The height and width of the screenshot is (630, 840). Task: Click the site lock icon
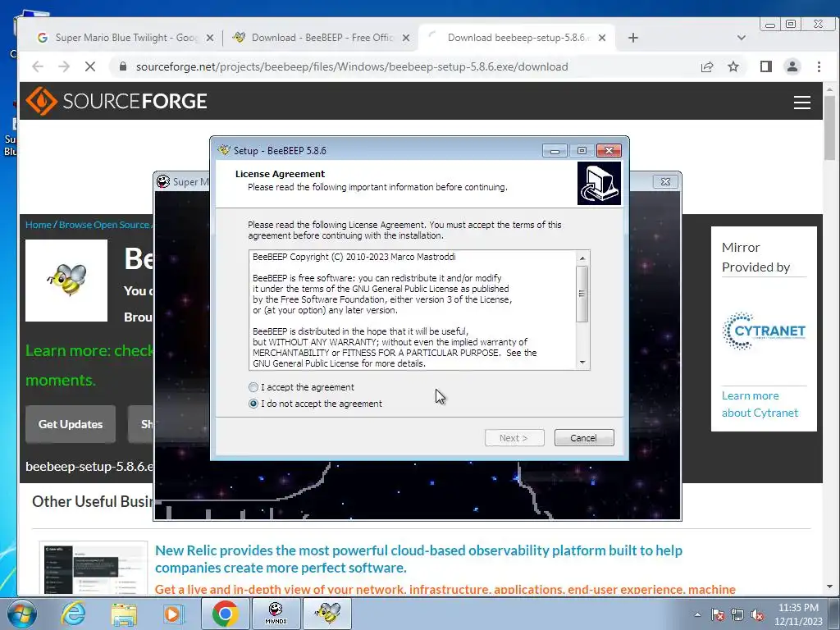click(x=123, y=66)
